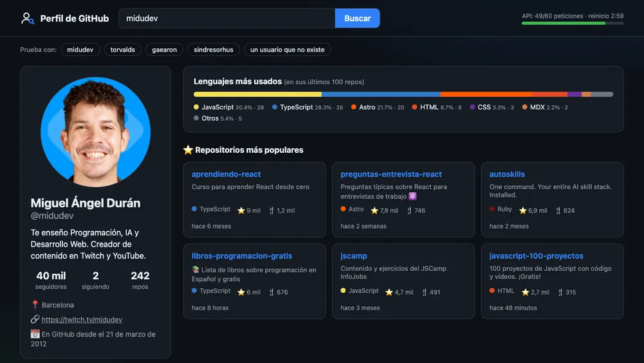
Task: Click the atom emoji in preguntas-entrevista-react description
Action: [412, 196]
